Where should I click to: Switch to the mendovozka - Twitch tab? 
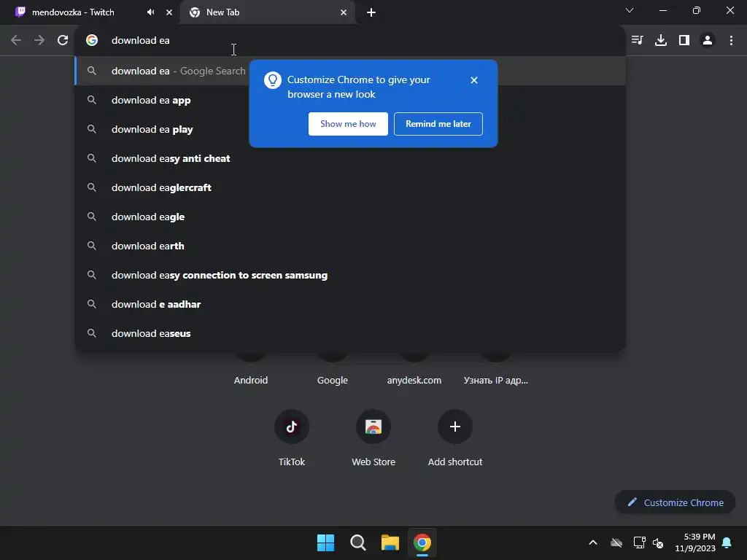point(89,12)
